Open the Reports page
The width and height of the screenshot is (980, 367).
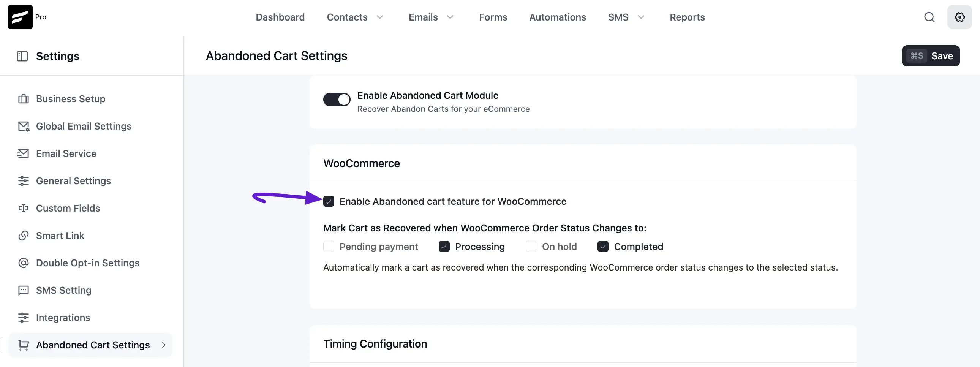point(687,17)
